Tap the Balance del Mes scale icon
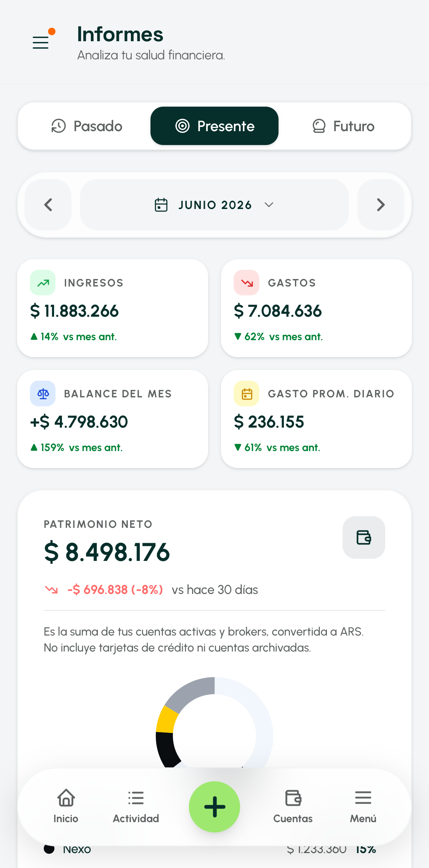The height and width of the screenshot is (868, 429). coord(43,393)
